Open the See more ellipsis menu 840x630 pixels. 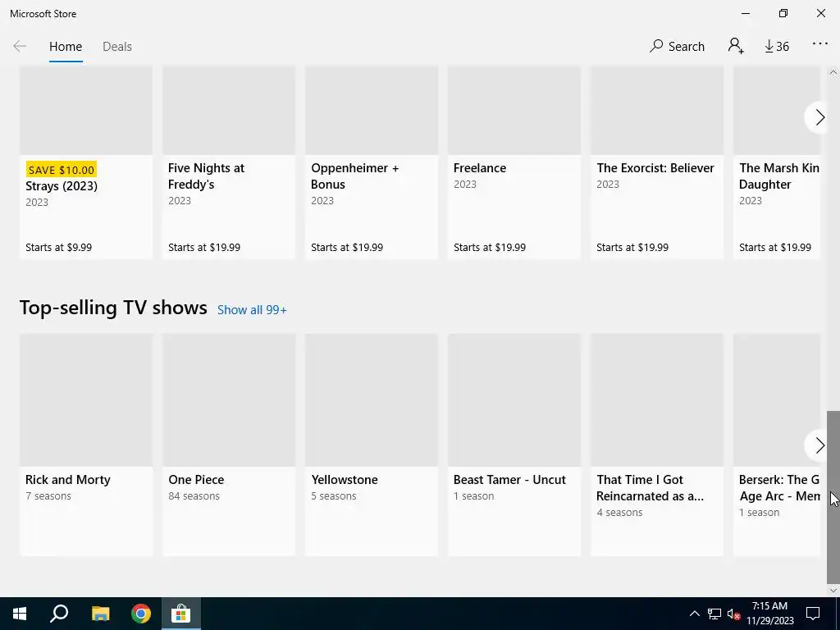point(820,44)
